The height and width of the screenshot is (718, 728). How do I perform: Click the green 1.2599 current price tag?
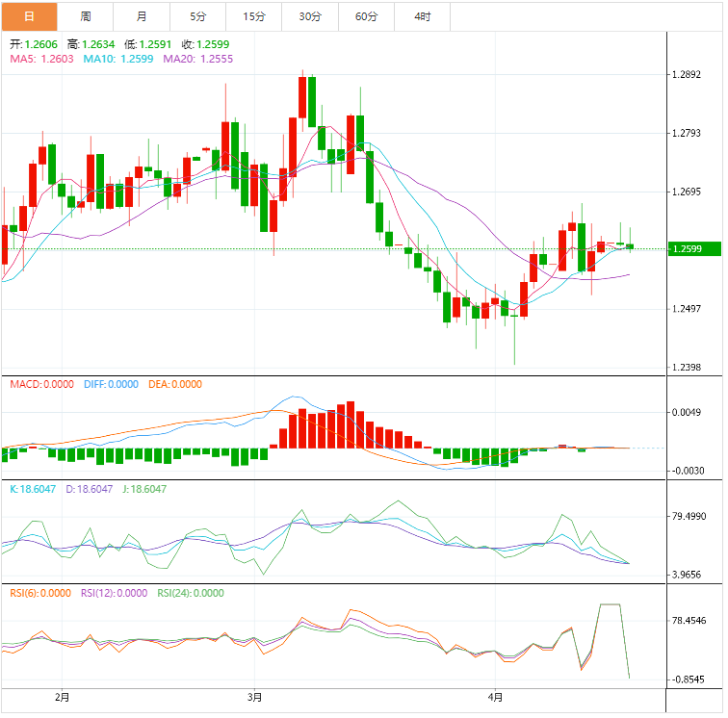[x=695, y=249]
